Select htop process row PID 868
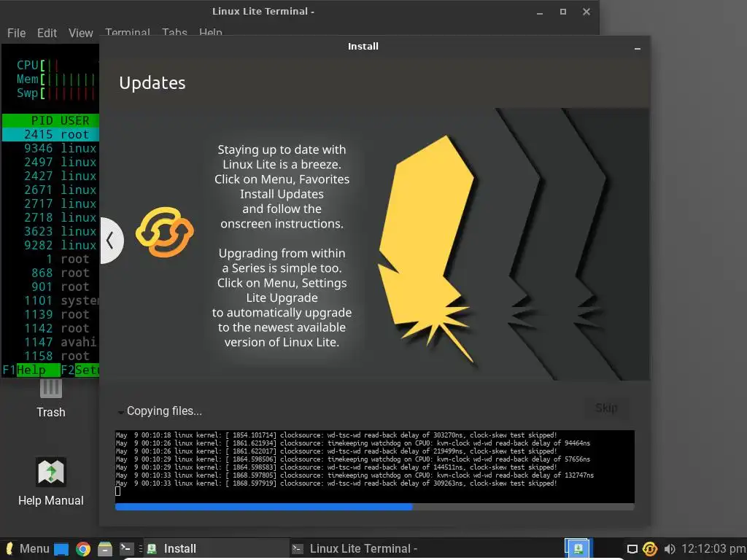Viewport: 747px width, 560px height. tap(50, 273)
